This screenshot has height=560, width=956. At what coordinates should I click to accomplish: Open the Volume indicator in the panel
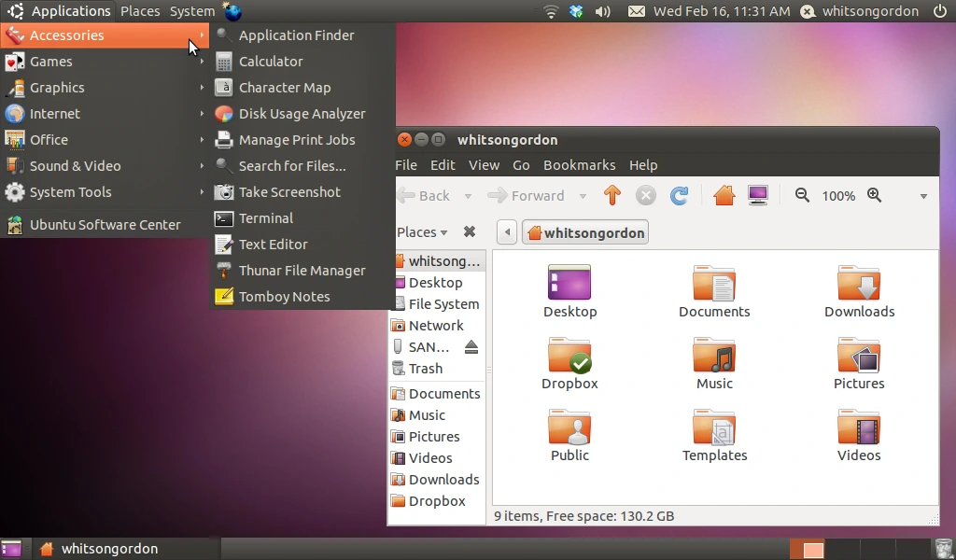click(602, 11)
